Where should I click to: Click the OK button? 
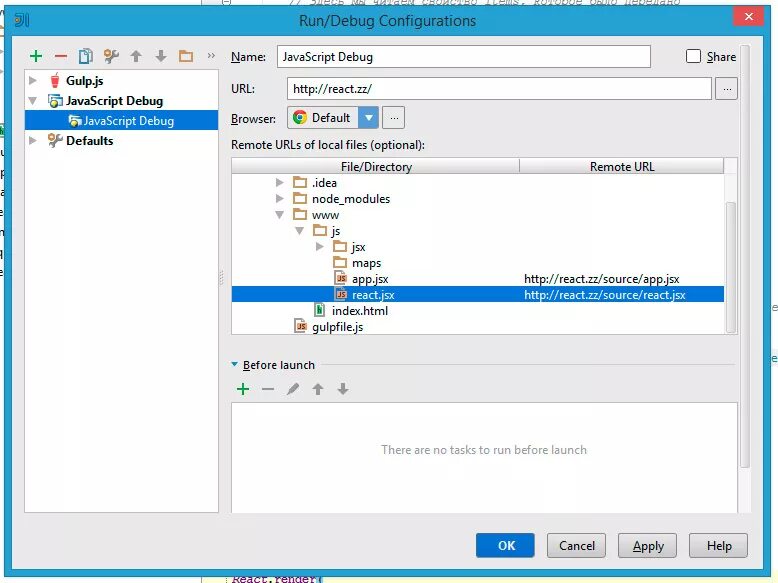point(505,545)
